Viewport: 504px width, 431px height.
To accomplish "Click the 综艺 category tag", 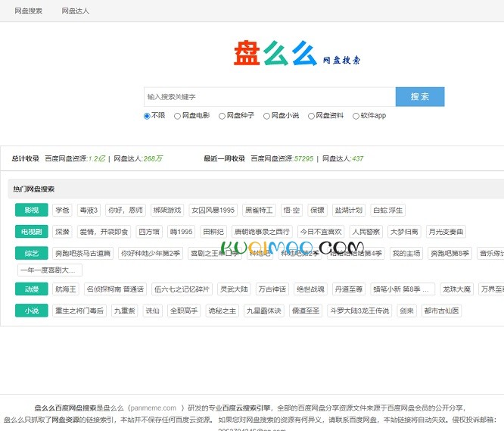I will (32, 253).
